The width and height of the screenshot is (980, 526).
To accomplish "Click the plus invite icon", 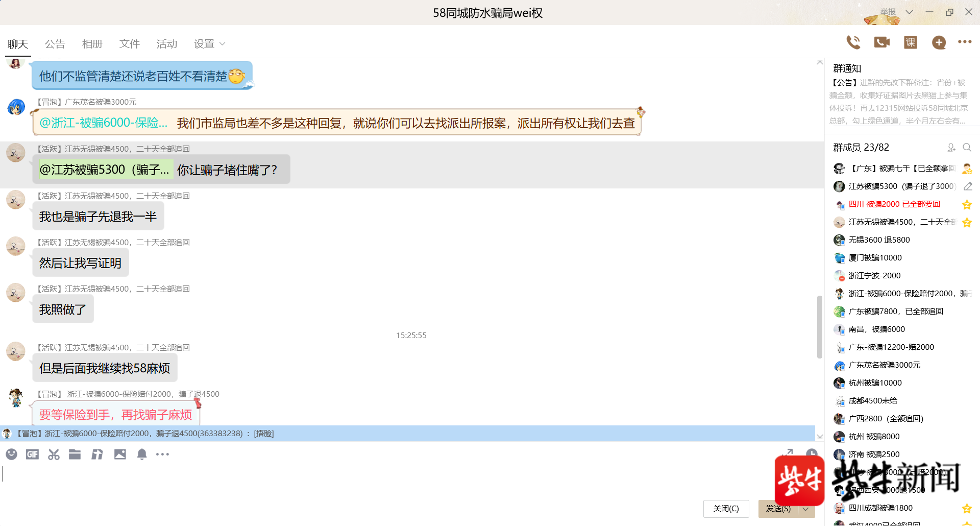I will click(x=939, y=42).
